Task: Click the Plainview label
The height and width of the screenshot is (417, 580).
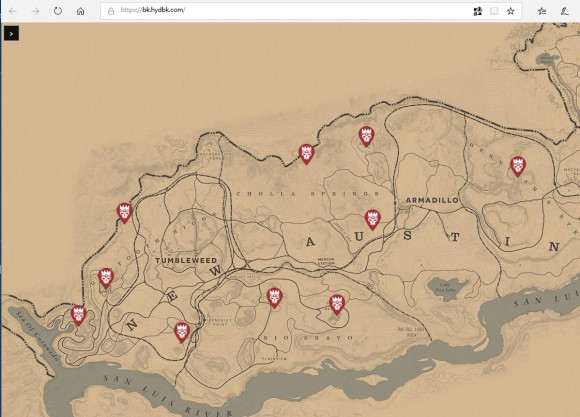Action: 274,359
